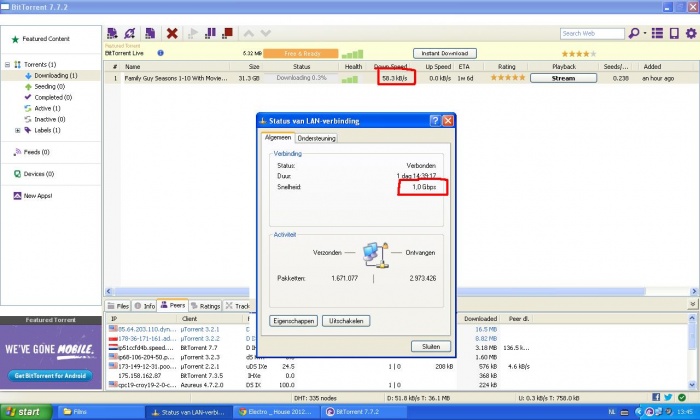Click the Add Torrent toolbar icon
The width and height of the screenshot is (700, 420).
click(x=112, y=33)
